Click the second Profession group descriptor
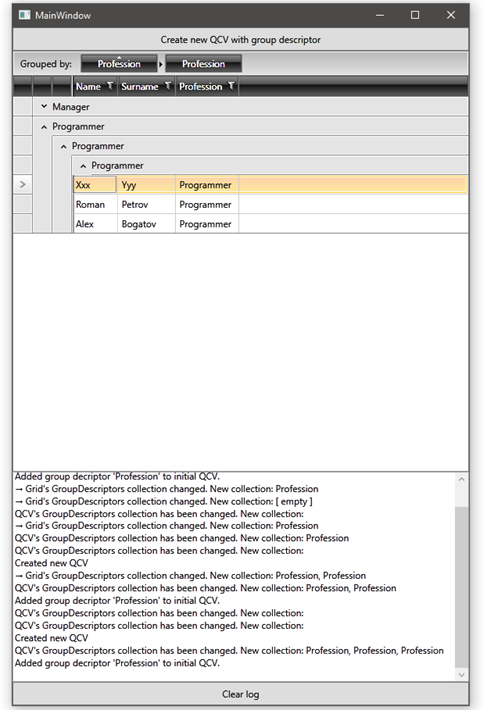 coord(203,63)
